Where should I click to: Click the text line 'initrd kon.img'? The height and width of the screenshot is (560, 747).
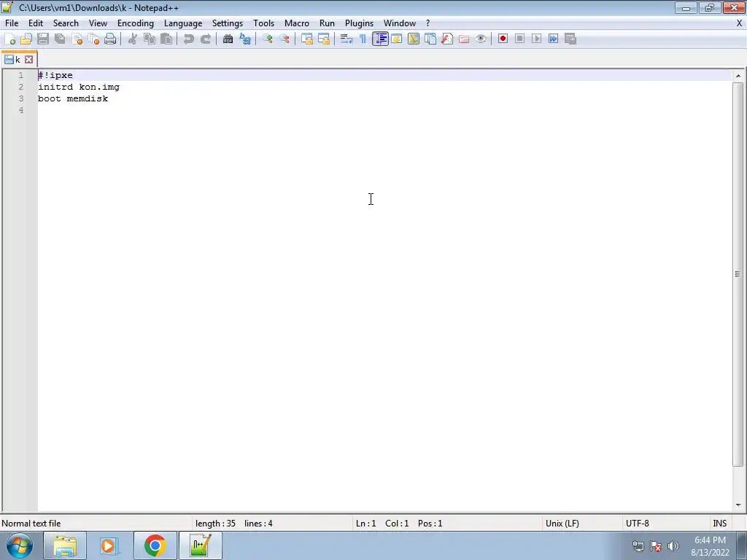79,87
